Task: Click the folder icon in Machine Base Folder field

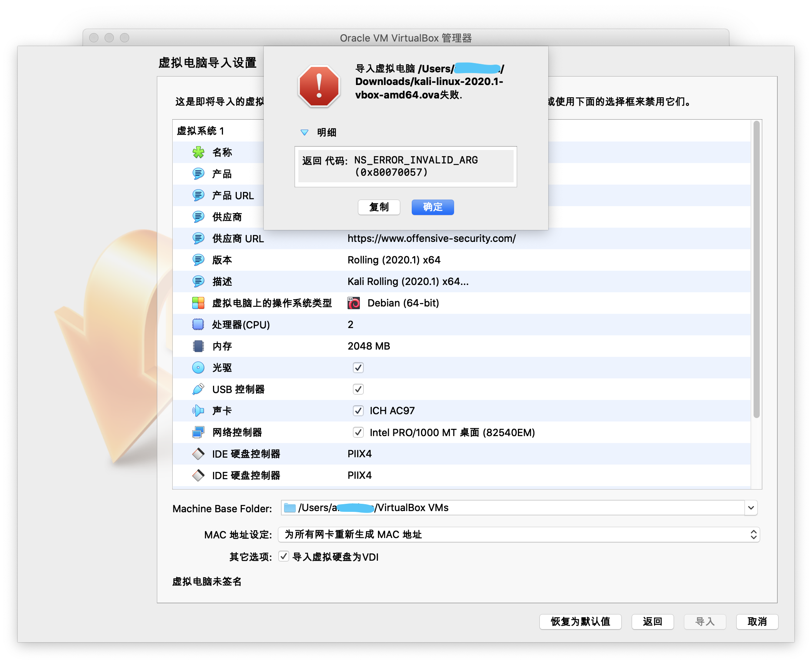Action: click(289, 508)
